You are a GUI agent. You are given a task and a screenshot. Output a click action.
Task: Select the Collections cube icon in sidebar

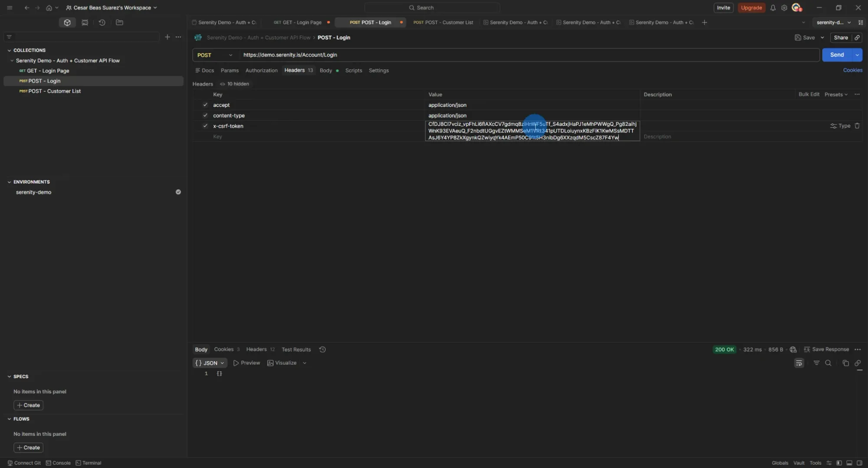67,22
